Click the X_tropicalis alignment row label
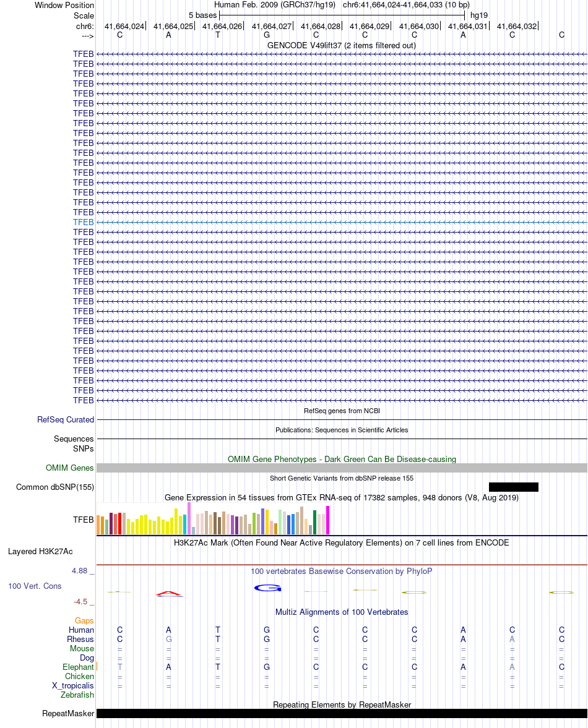 click(x=73, y=685)
